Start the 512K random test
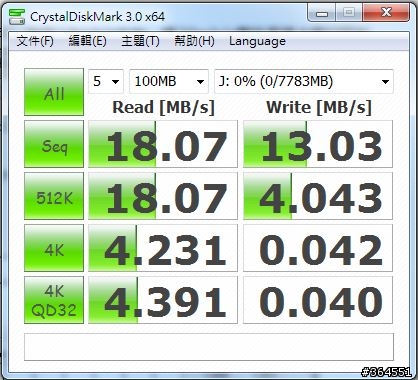This screenshot has height=380, width=418. pos(54,196)
